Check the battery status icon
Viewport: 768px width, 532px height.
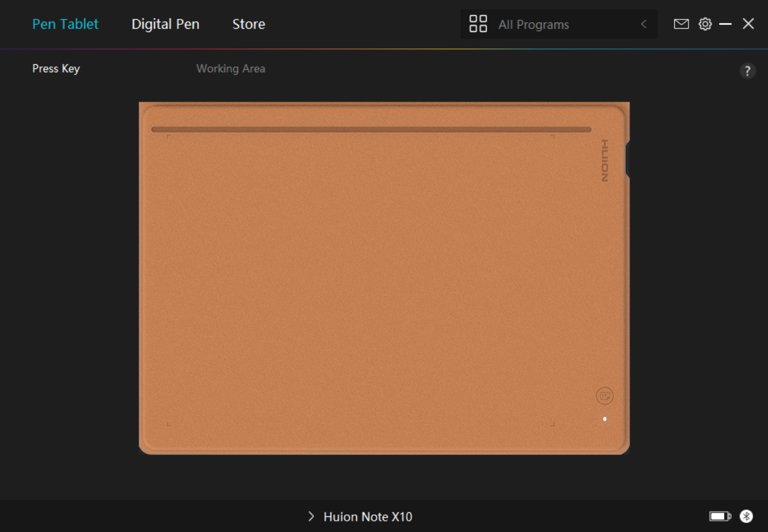[x=720, y=516]
